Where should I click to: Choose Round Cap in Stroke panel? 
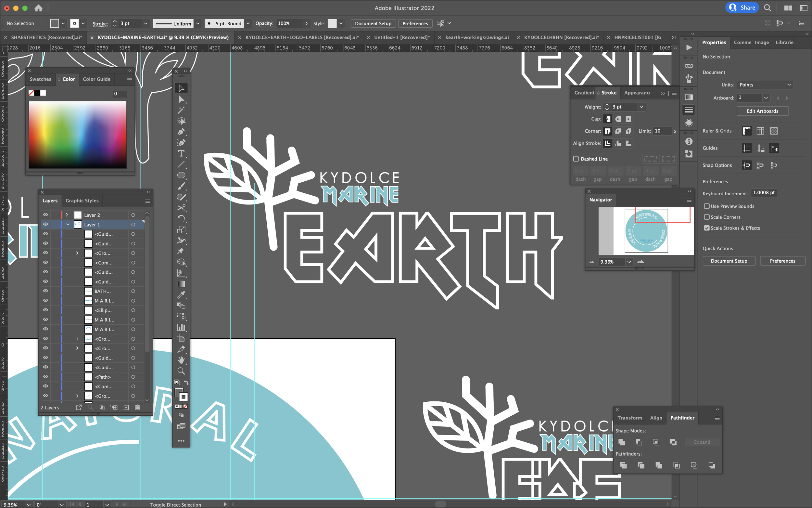click(x=618, y=119)
